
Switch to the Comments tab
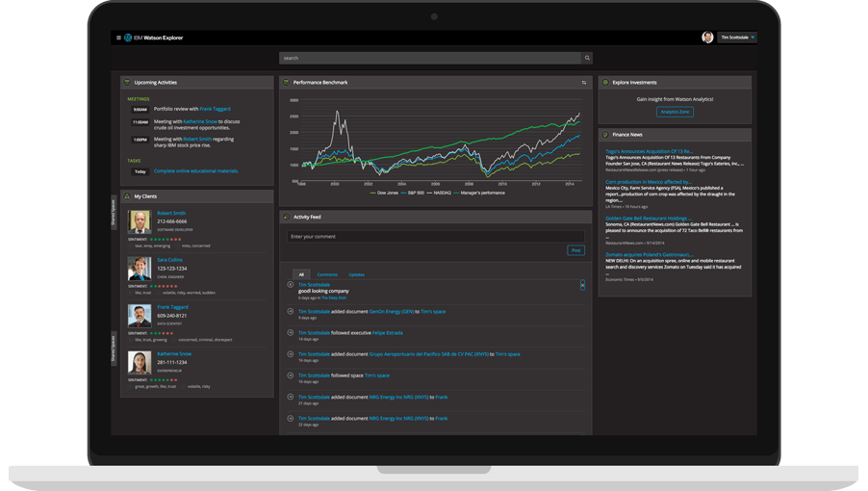327,274
